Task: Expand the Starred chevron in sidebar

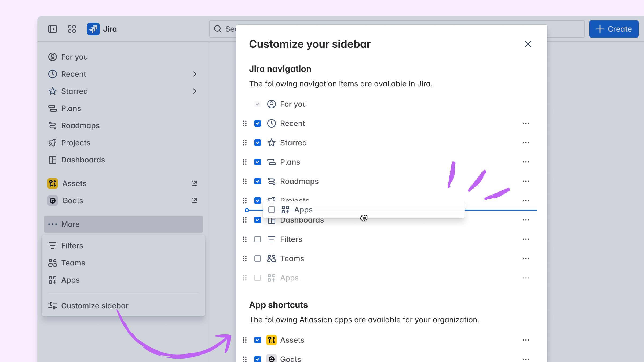Action: point(195,91)
